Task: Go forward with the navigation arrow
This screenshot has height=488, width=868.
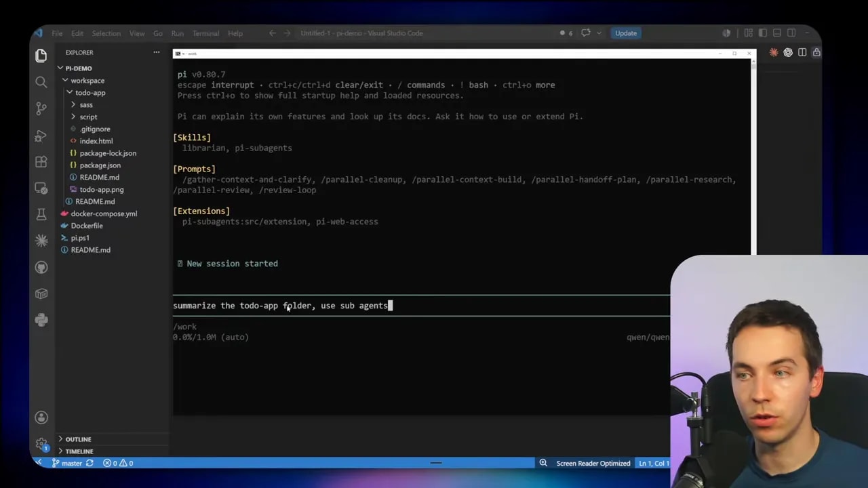Action: coord(287,33)
